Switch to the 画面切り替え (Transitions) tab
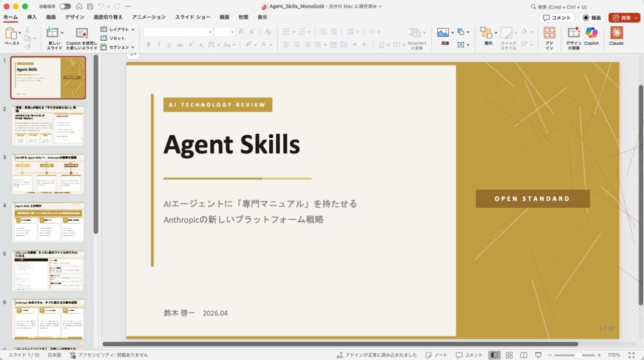The width and height of the screenshot is (644, 360). coord(108,17)
